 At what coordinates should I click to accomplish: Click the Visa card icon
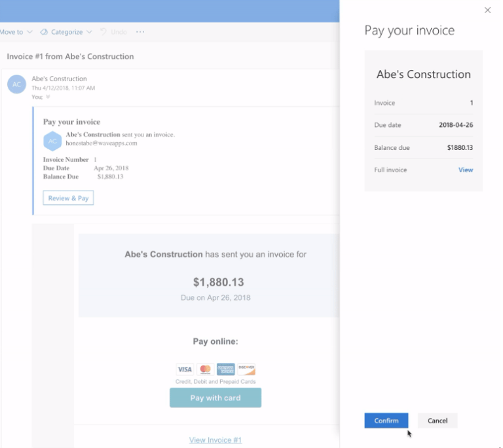[x=185, y=369]
